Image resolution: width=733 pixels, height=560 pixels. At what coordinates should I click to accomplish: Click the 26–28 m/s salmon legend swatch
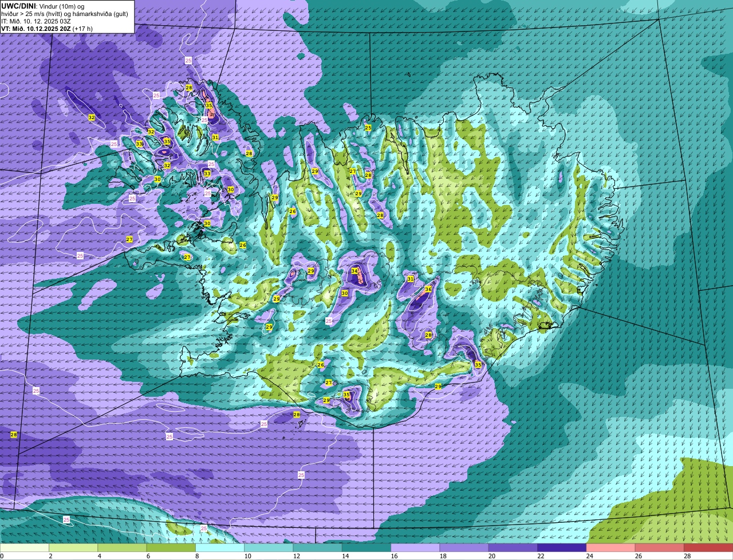point(660,547)
